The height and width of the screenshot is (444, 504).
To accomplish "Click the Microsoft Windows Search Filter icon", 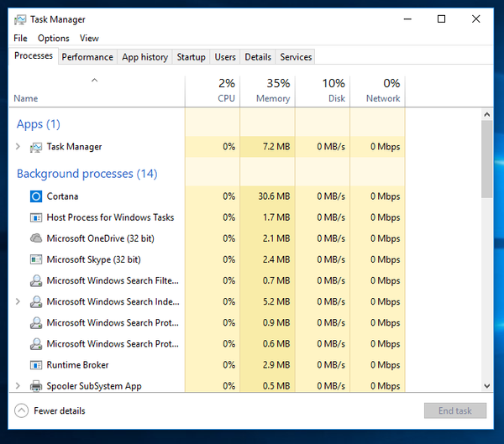I will point(36,280).
